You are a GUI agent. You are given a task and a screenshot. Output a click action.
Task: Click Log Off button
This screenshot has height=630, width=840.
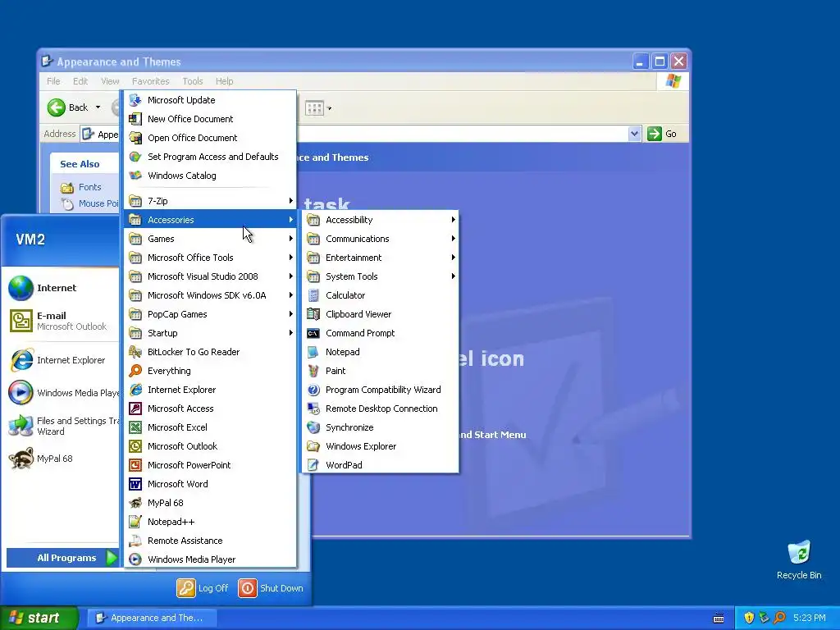[x=203, y=588]
